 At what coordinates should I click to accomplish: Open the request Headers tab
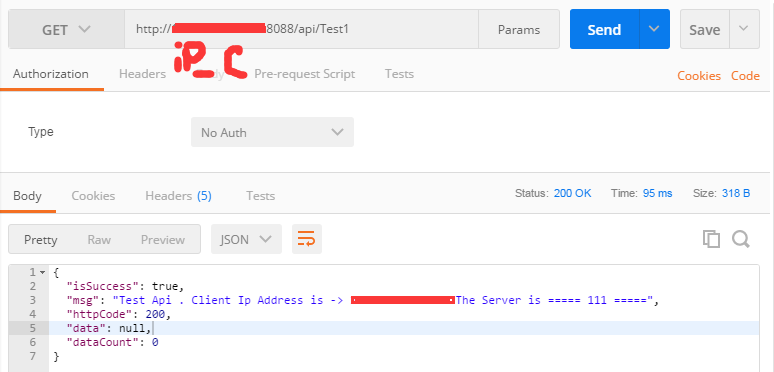142,74
